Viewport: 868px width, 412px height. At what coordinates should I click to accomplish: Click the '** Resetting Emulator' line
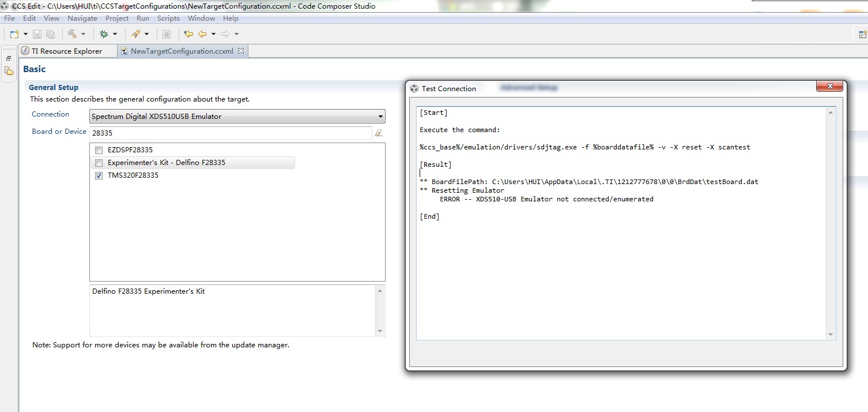(x=462, y=190)
